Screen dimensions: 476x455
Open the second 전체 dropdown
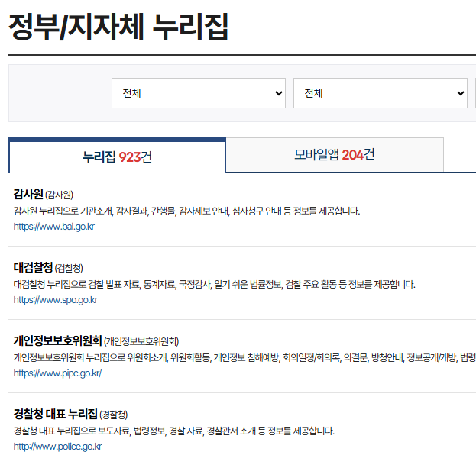(380, 93)
